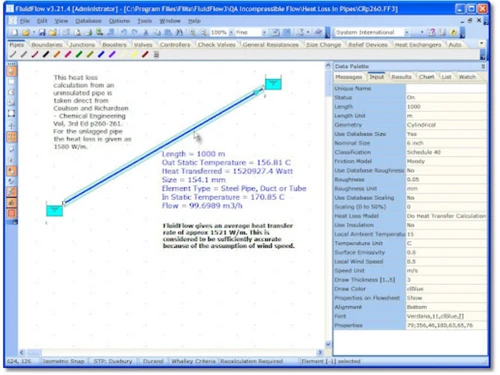This screenshot has width=500, height=375.
Task: Toggle the grid icon in left toolbar
Action: coord(12,137)
